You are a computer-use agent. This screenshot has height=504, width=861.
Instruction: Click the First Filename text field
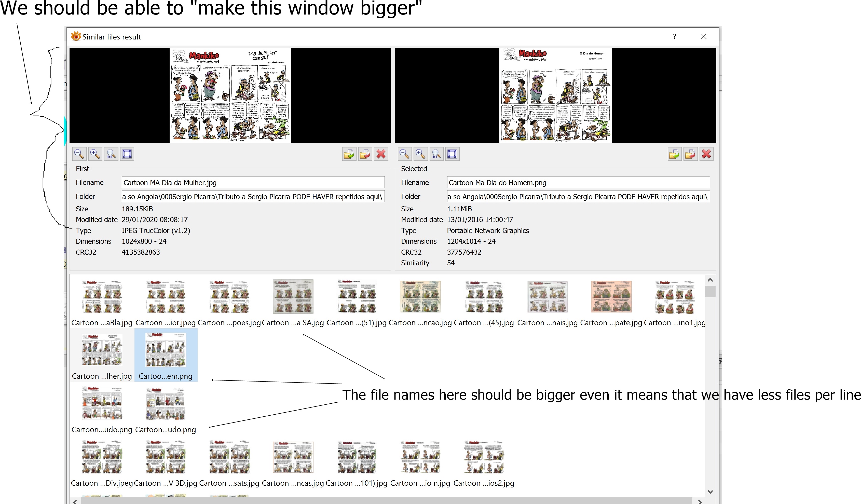click(x=253, y=182)
